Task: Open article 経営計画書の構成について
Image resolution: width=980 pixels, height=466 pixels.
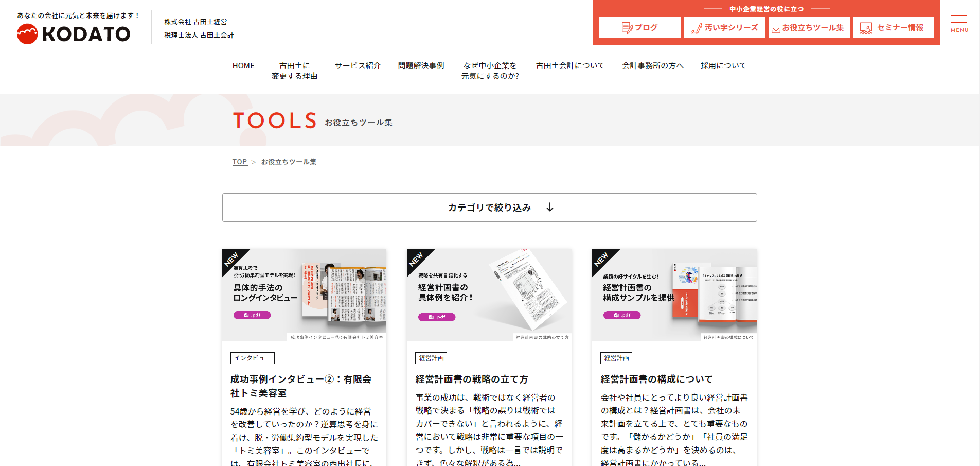Action: tap(657, 379)
